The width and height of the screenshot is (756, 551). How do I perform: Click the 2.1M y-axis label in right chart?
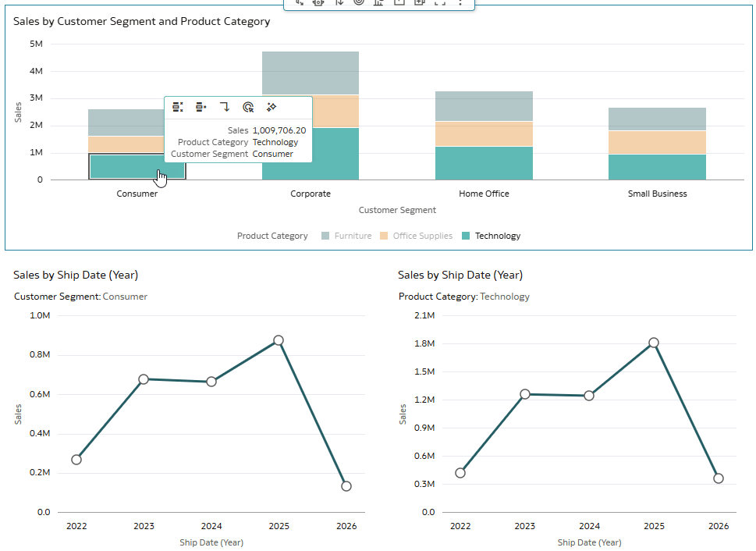[x=424, y=315]
